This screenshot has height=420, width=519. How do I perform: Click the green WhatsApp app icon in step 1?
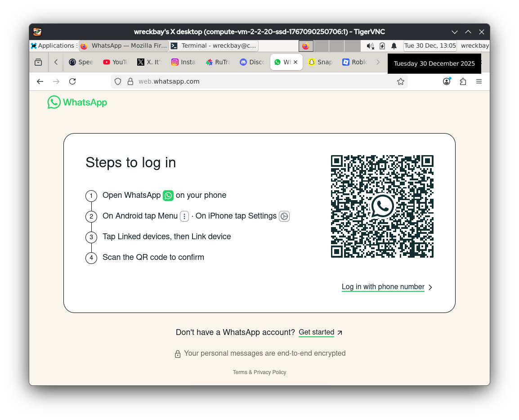tap(168, 196)
